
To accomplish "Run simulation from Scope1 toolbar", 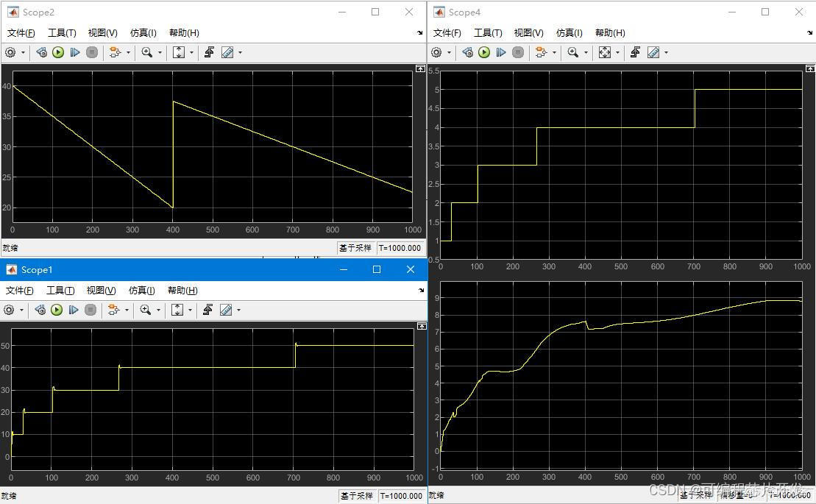I will 56,310.
